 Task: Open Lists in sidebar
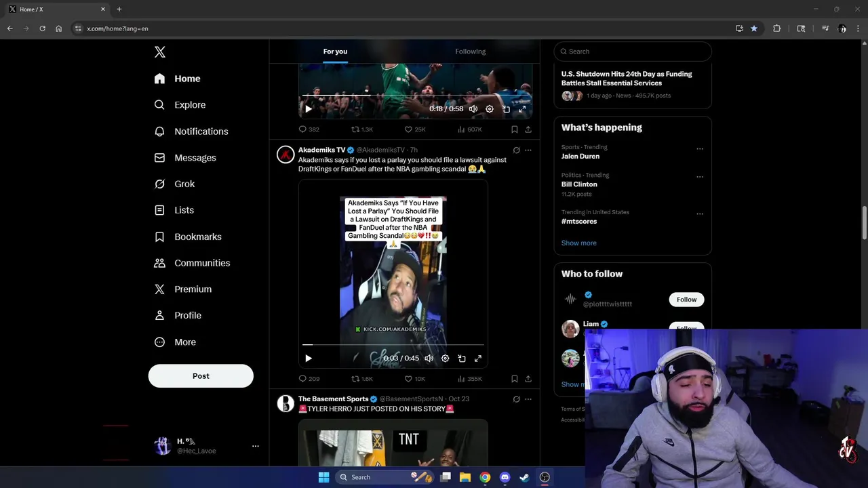pyautogui.click(x=174, y=210)
